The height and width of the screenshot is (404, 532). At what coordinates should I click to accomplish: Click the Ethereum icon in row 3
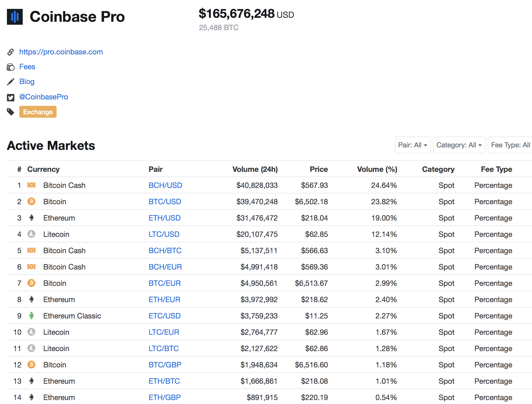[31, 218]
